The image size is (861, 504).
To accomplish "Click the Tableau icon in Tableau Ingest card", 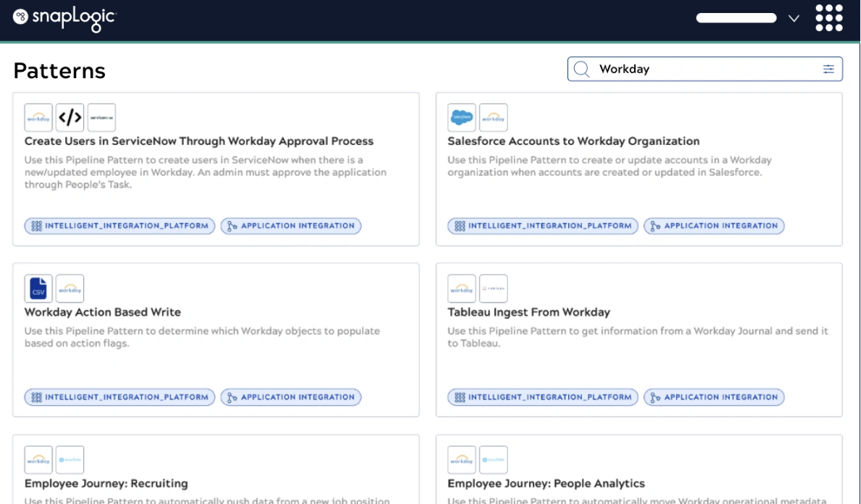I will point(493,288).
